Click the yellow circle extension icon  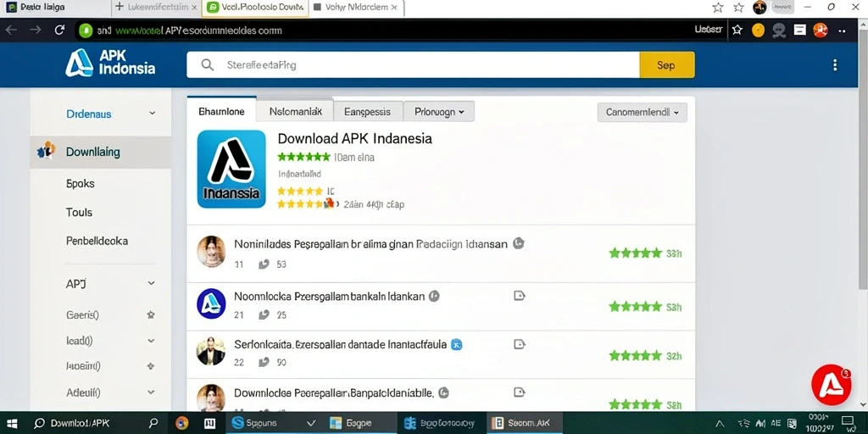click(758, 31)
